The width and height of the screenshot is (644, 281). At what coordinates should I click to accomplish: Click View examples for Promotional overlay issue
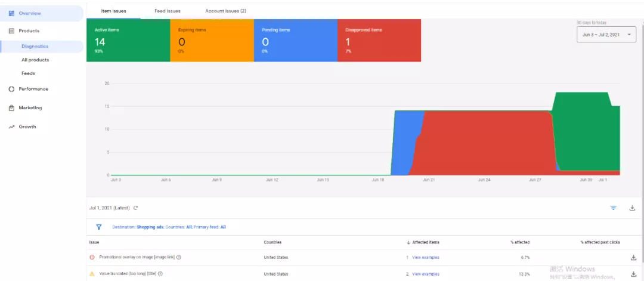pos(425,258)
